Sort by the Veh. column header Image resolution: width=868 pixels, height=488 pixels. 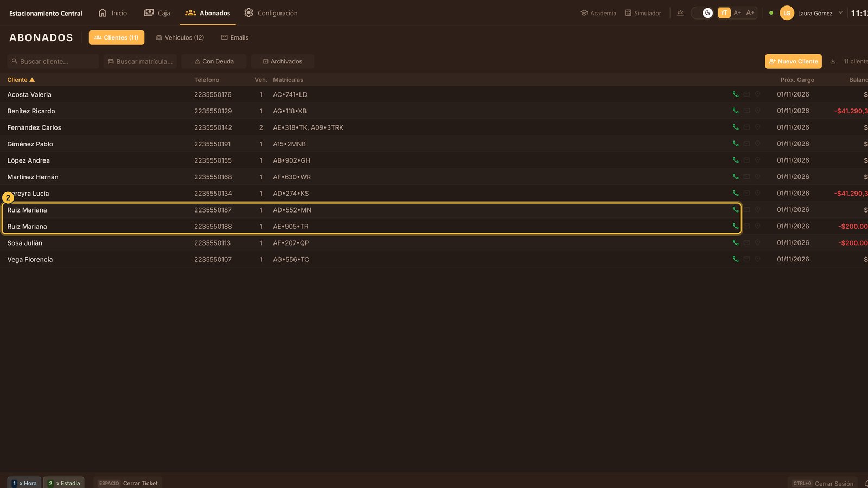pos(261,80)
